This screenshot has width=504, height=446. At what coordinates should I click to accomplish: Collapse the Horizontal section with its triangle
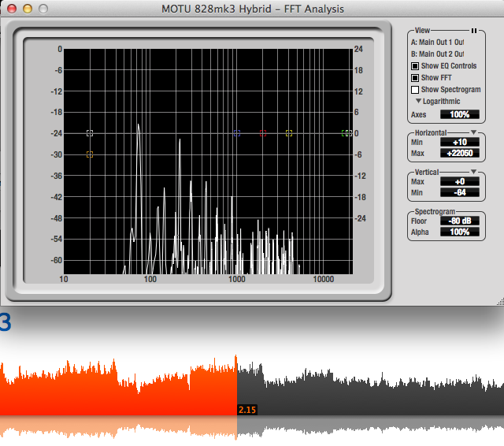474,132
